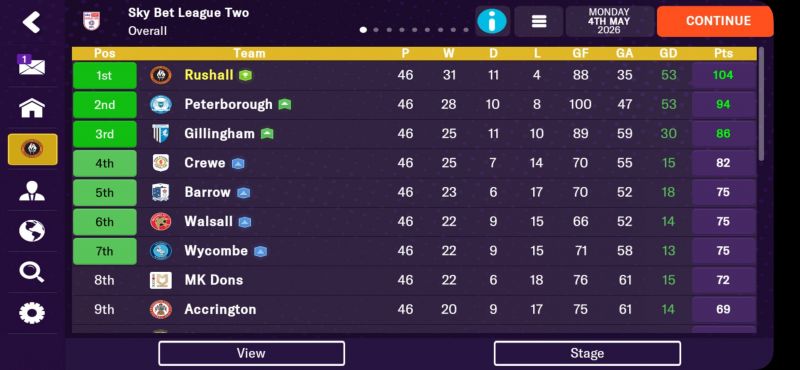Click the Pts column header

tap(723, 53)
